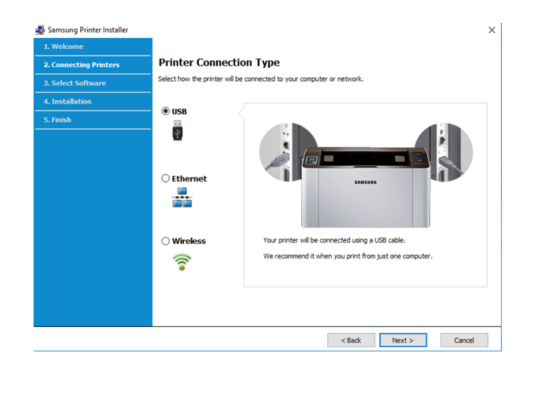This screenshot has width=534, height=401.
Task: Cancel the printer installation
Action: click(x=464, y=340)
